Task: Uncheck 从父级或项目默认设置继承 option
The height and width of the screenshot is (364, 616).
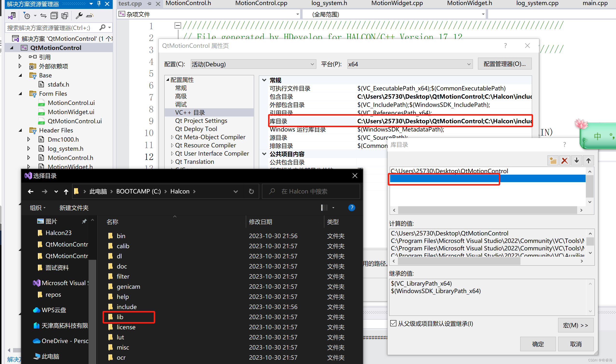Action: (393, 323)
